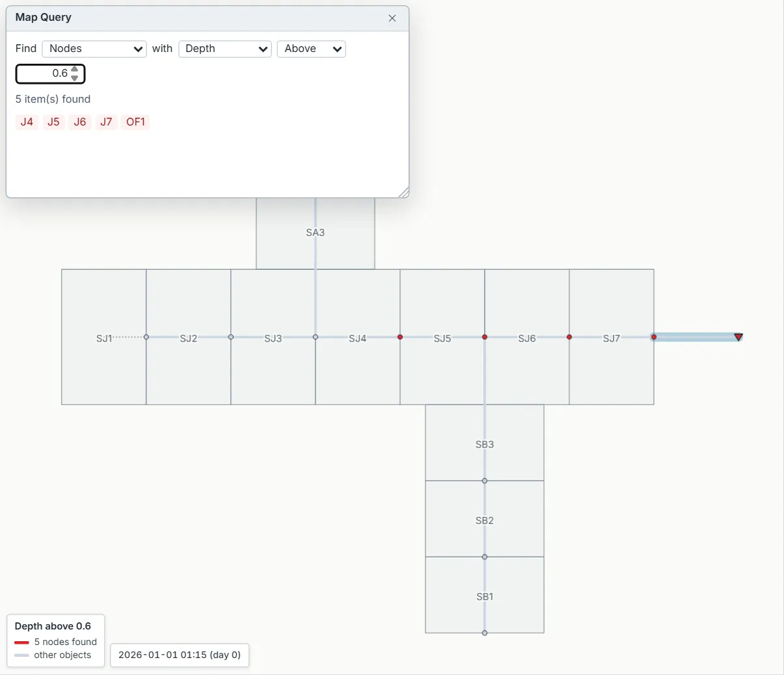The width and height of the screenshot is (784, 675).
Task: Click the outfall conduit link to OF1
Action: click(x=695, y=337)
